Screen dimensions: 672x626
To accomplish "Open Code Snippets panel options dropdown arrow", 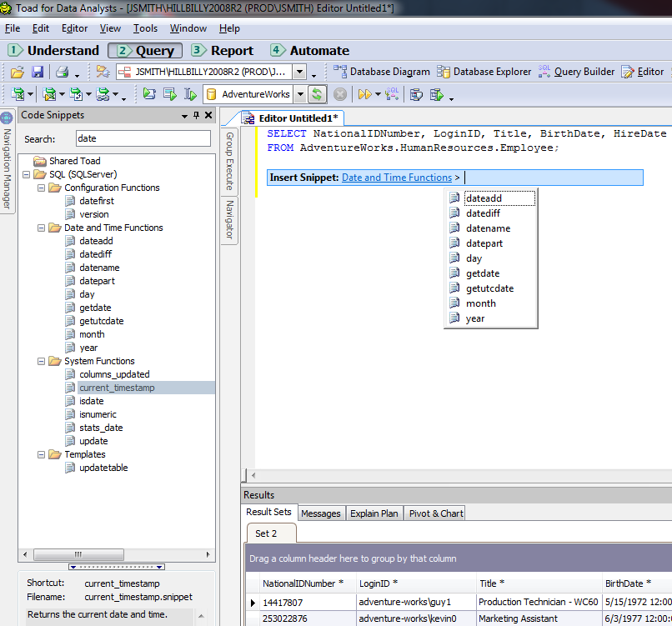I will [185, 116].
